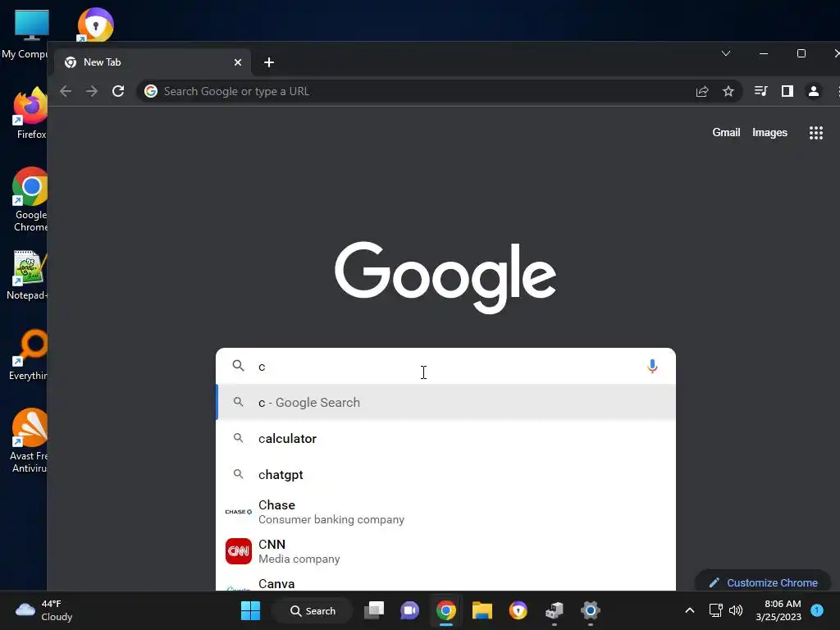This screenshot has width=840, height=630.
Task: Select the Avast Secure Browser desktop shortcut
Action: pyautogui.click(x=95, y=25)
